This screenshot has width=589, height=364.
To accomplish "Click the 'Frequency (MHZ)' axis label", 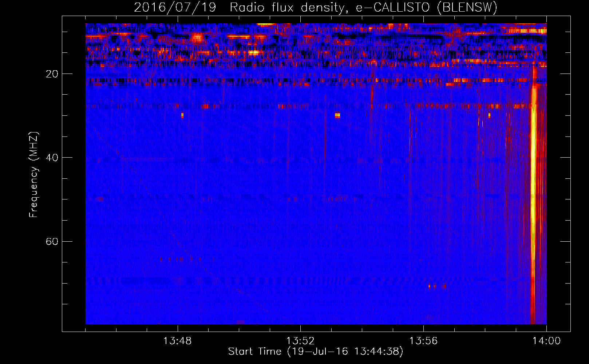I will [x=33, y=175].
